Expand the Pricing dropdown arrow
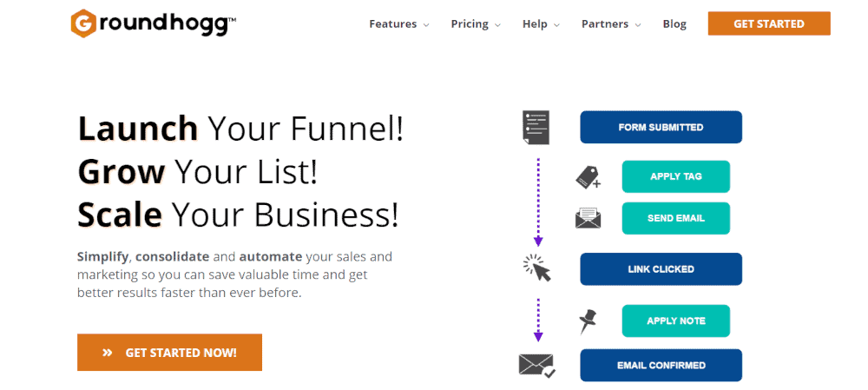This screenshot has width=868, height=390. (x=497, y=25)
